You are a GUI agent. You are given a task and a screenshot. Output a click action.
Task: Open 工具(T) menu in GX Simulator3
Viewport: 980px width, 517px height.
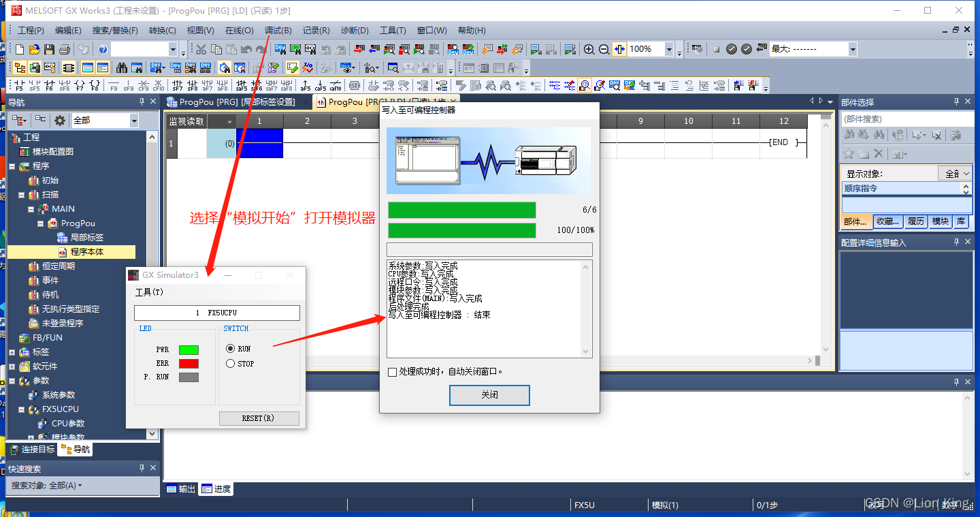(150, 292)
